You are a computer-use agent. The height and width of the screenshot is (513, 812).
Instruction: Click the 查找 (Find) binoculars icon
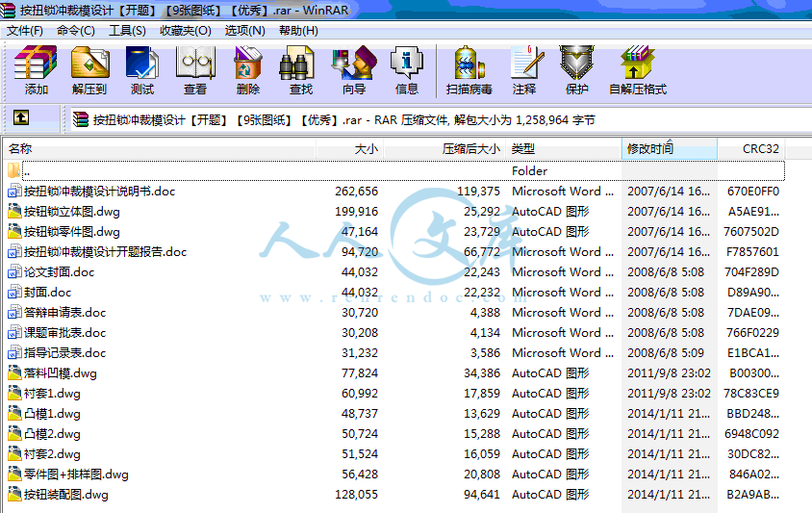pyautogui.click(x=296, y=63)
